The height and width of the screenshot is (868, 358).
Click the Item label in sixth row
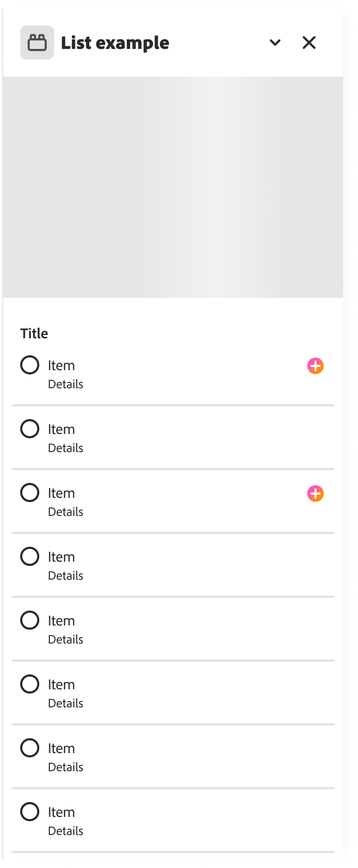(x=61, y=685)
